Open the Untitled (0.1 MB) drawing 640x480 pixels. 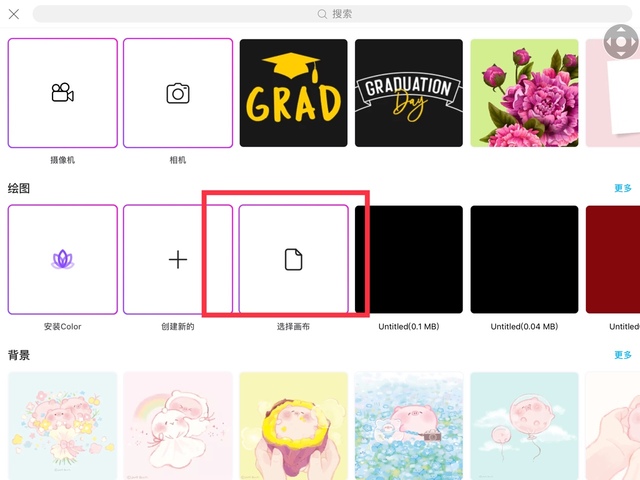click(x=409, y=260)
